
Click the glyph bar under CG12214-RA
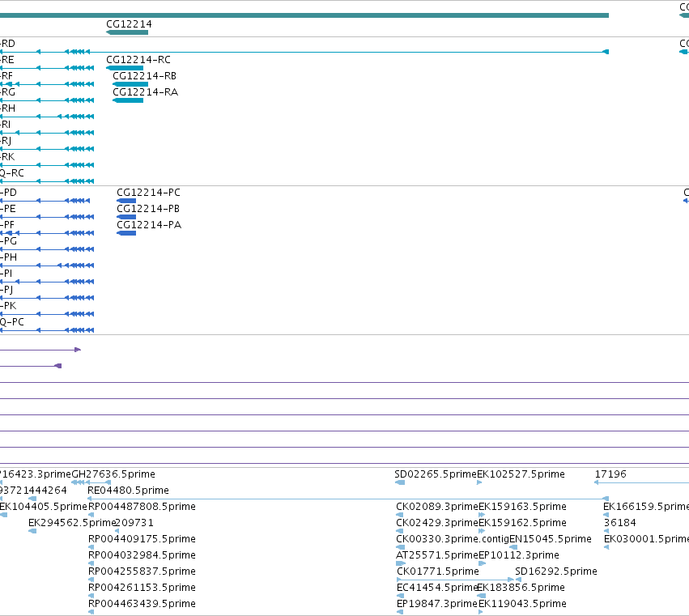(128, 100)
